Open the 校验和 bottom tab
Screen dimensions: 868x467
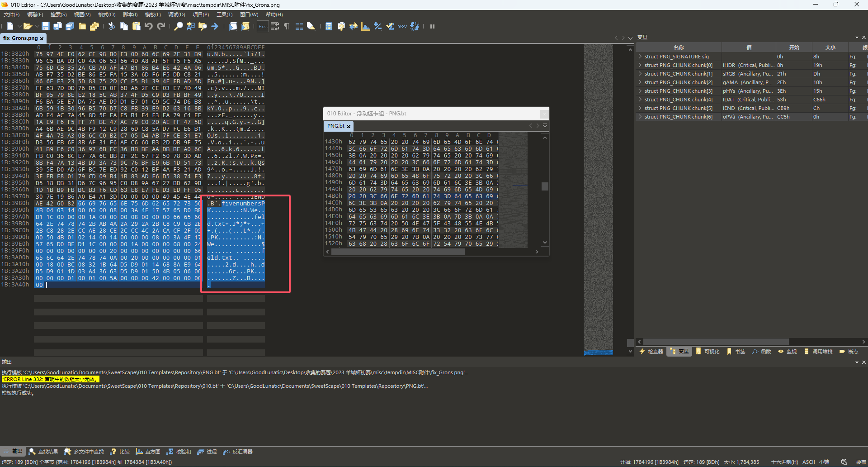(x=179, y=452)
